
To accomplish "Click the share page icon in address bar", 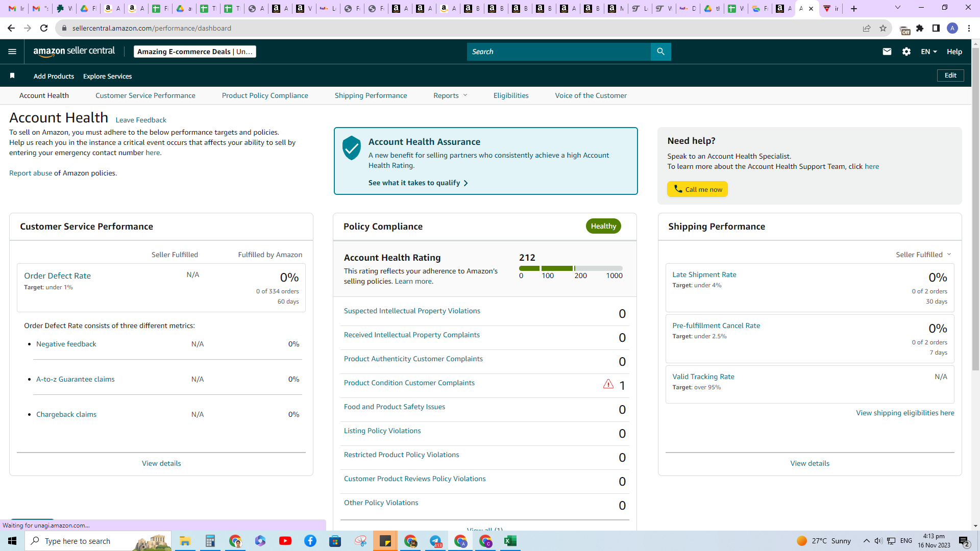I will (867, 28).
